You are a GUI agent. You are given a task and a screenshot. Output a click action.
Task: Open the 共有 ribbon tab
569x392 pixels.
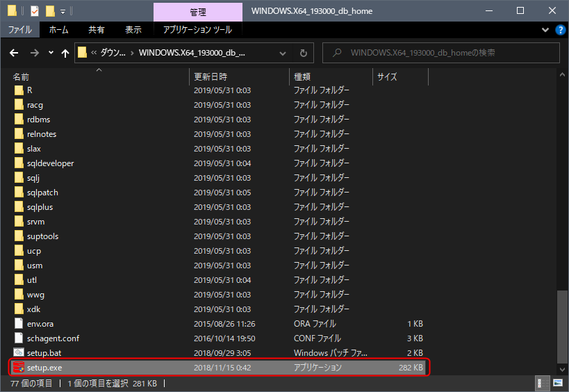96,30
